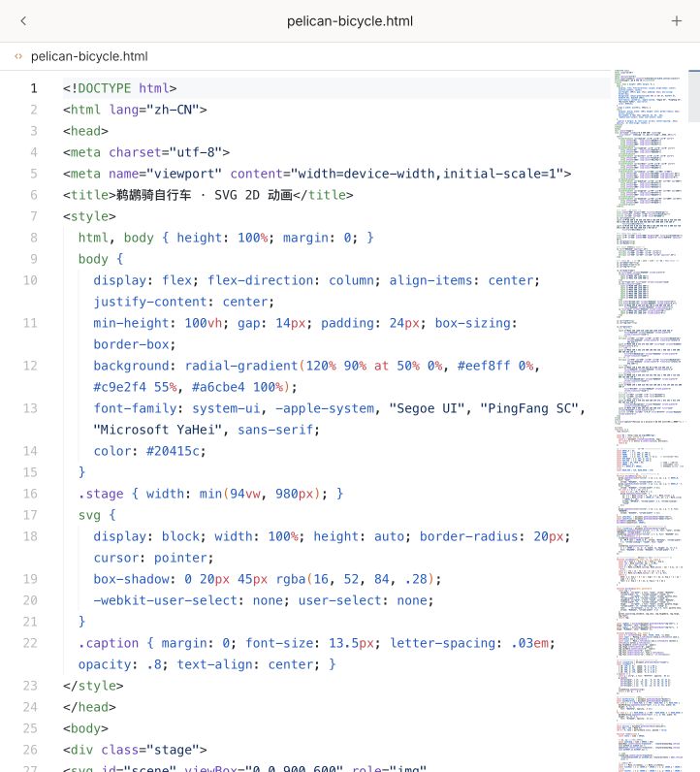Place cursor on DOCTYPE html line
This screenshot has width=700, height=772.
click(x=119, y=88)
